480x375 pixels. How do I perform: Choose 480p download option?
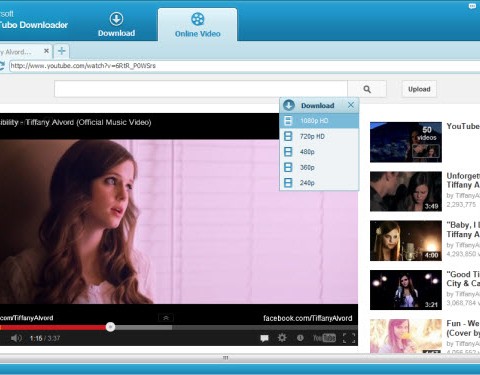pyautogui.click(x=319, y=152)
